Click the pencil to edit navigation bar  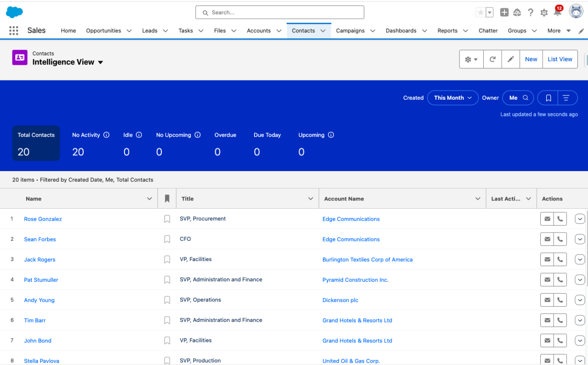point(581,31)
